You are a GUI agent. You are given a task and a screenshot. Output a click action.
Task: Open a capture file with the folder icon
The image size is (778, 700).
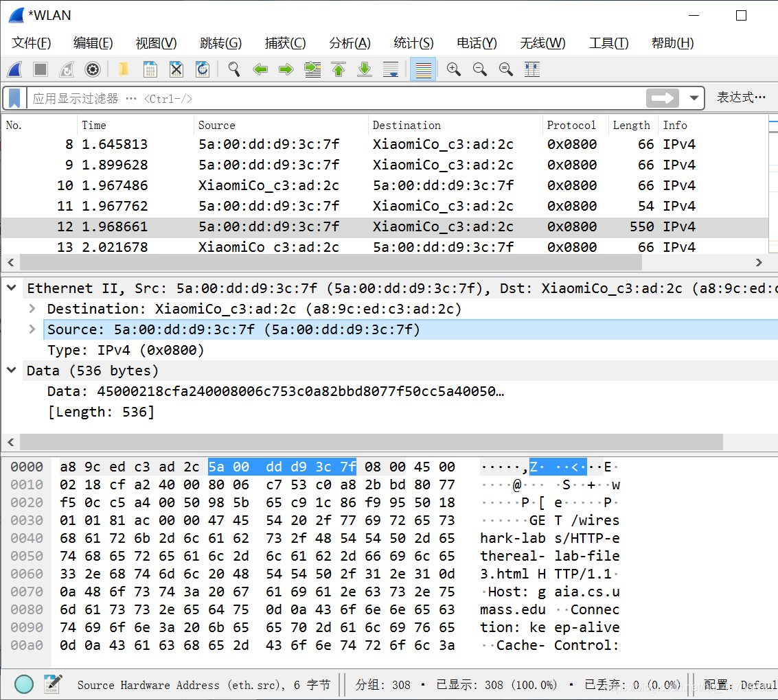pyautogui.click(x=124, y=69)
